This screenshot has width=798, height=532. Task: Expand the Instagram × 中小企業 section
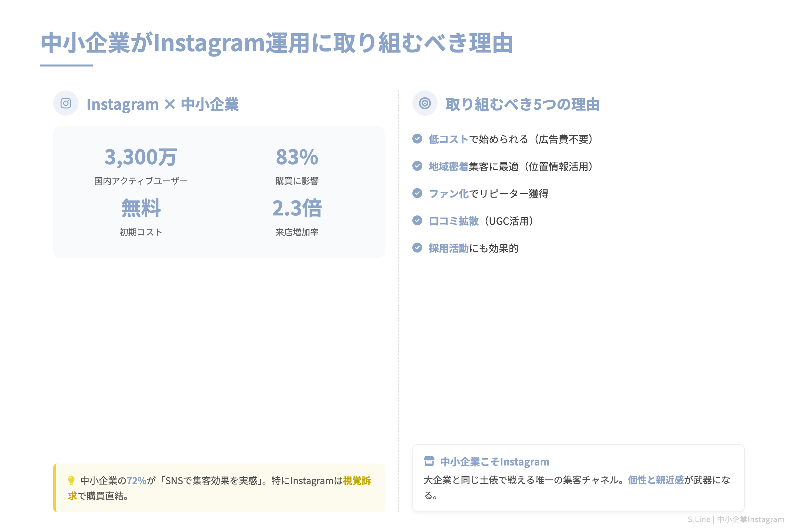click(x=163, y=104)
